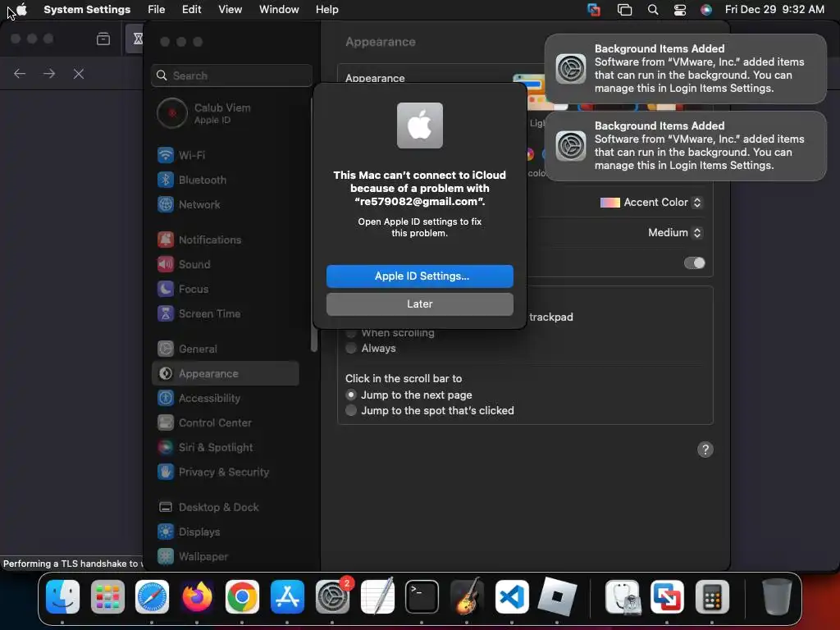
Task: Open Desktop & Dock settings
Action: tap(225, 508)
